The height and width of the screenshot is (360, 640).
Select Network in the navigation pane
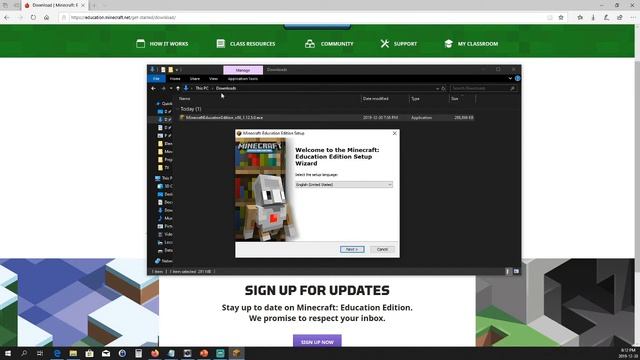click(164, 261)
